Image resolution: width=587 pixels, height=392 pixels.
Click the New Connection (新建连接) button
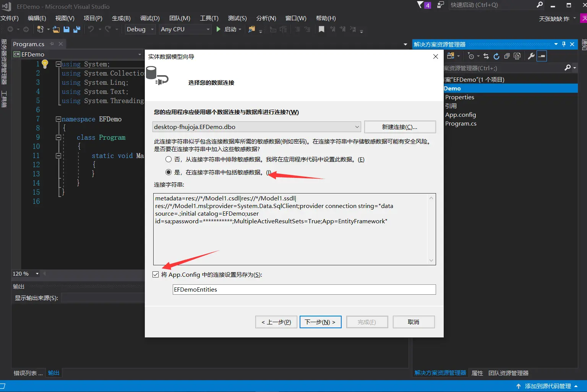(x=400, y=127)
